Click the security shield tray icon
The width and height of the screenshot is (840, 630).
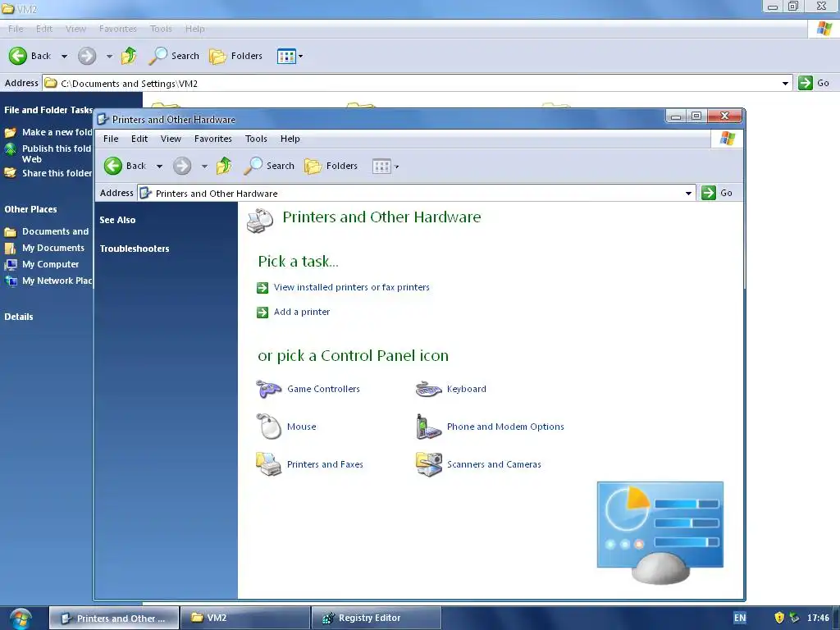click(x=779, y=618)
